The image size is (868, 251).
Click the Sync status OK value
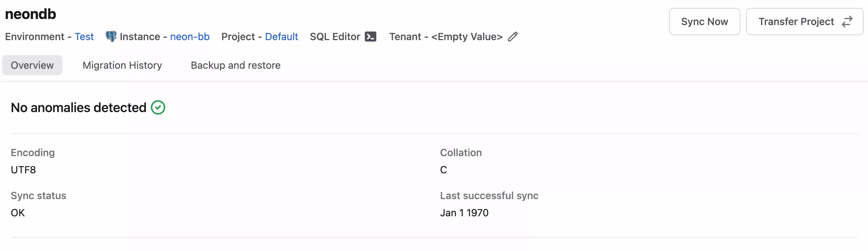coord(18,213)
